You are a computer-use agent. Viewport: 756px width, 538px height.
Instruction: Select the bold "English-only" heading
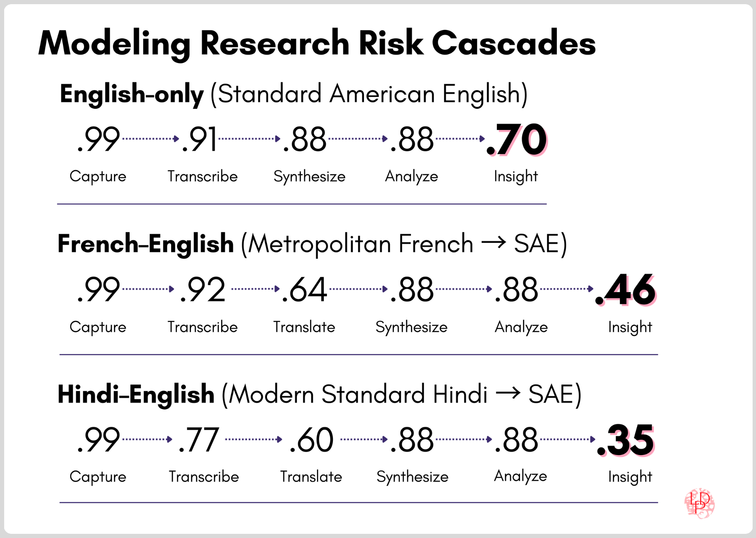click(132, 94)
